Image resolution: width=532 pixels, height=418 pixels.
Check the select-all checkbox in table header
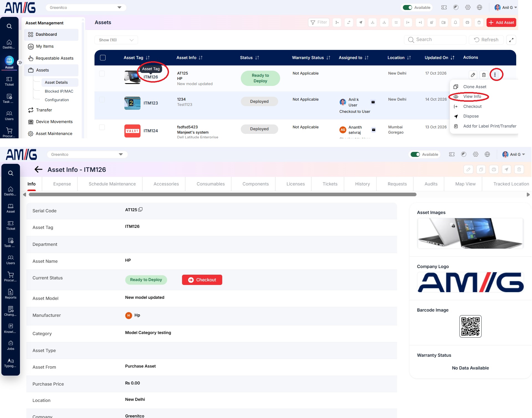coord(103,58)
